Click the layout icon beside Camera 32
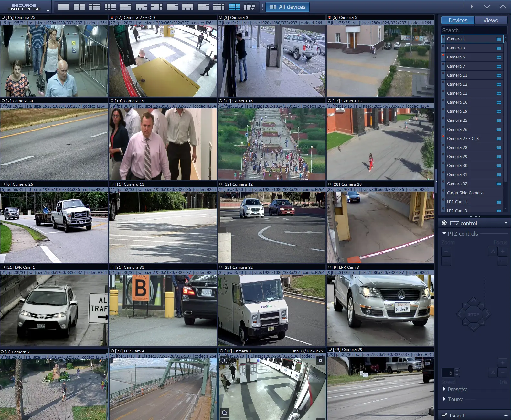511x420 pixels. [499, 184]
